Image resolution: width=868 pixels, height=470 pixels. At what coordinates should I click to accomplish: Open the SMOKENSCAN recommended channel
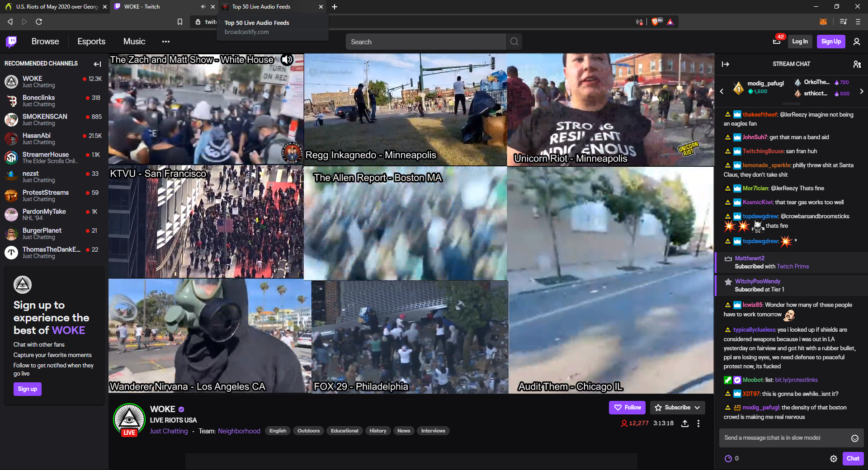click(x=54, y=120)
